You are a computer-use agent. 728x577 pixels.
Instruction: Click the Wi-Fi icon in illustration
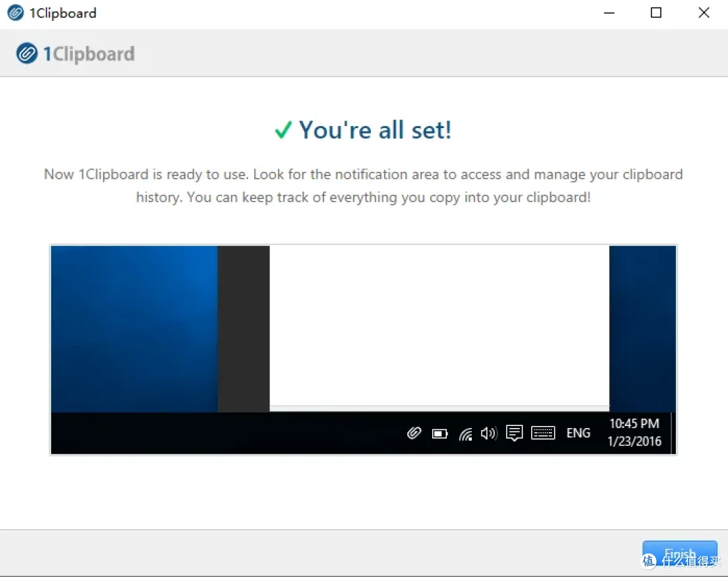point(465,433)
